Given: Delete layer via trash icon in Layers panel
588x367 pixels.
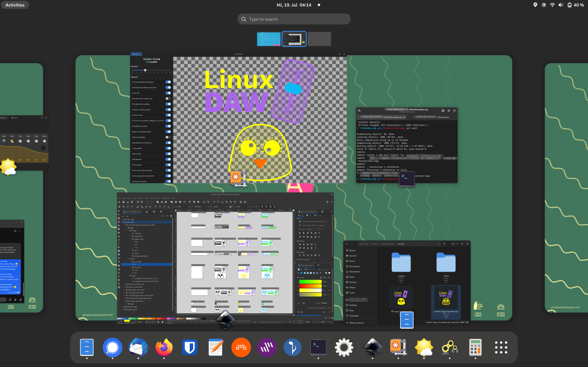Looking at the screenshot, I should [x=171, y=216].
